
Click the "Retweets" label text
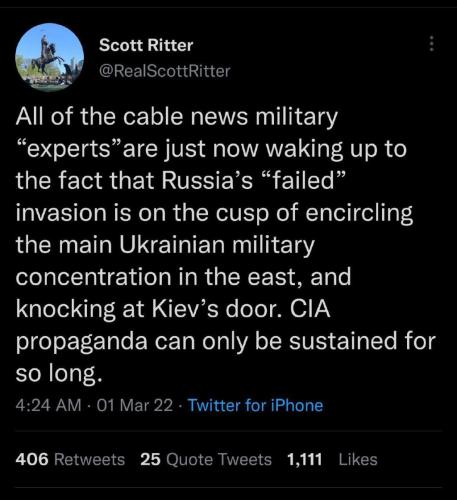pyautogui.click(x=89, y=459)
